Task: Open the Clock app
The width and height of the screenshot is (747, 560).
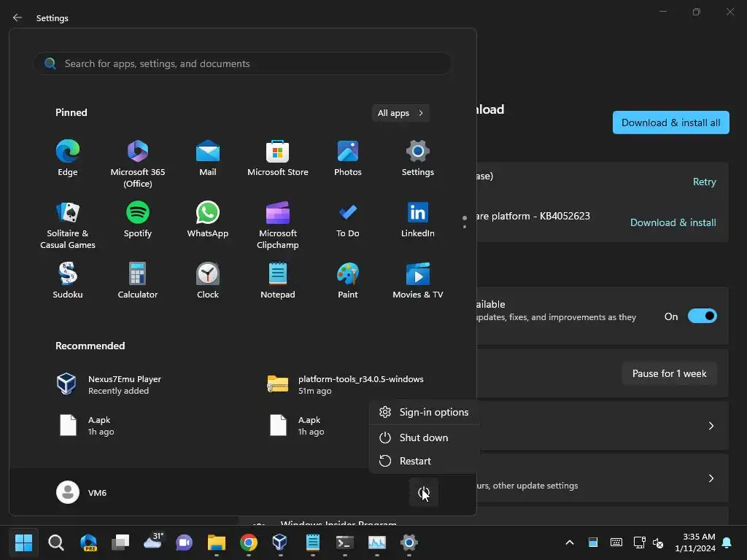Action: (x=208, y=281)
